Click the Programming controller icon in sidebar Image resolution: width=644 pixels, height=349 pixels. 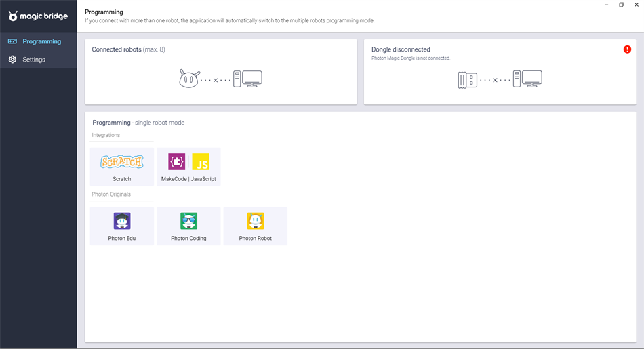pyautogui.click(x=12, y=41)
